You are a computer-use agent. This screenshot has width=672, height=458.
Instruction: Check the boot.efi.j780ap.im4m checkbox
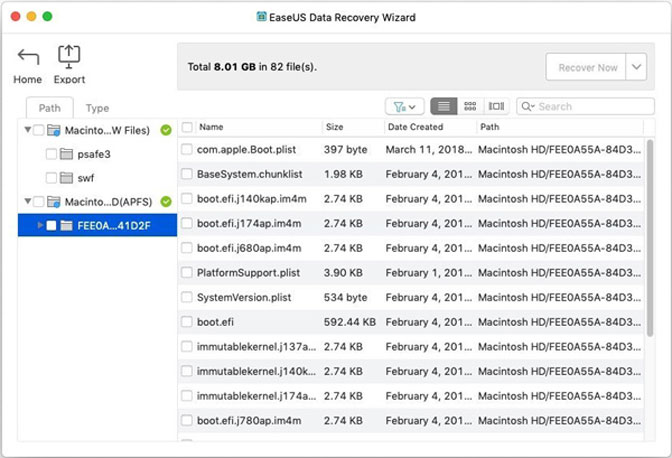[186, 420]
